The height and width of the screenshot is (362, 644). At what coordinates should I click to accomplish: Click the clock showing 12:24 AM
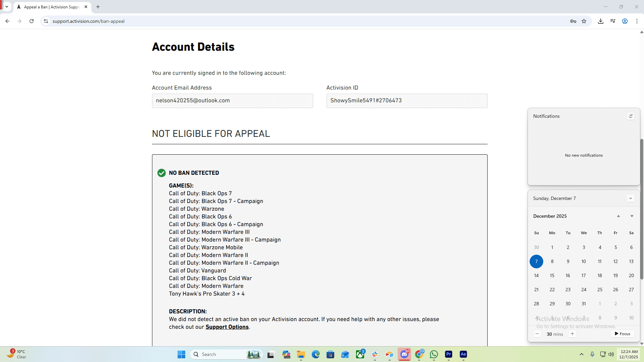[x=629, y=354]
